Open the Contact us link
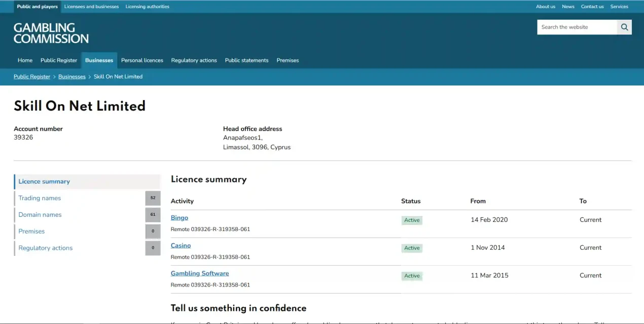Image resolution: width=644 pixels, height=324 pixels. tap(592, 7)
